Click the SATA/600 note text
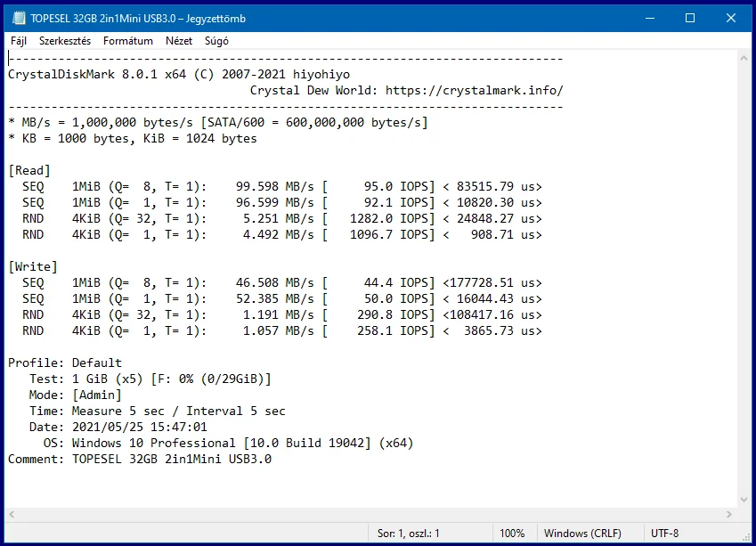The height and width of the screenshot is (546, 756). [314, 123]
